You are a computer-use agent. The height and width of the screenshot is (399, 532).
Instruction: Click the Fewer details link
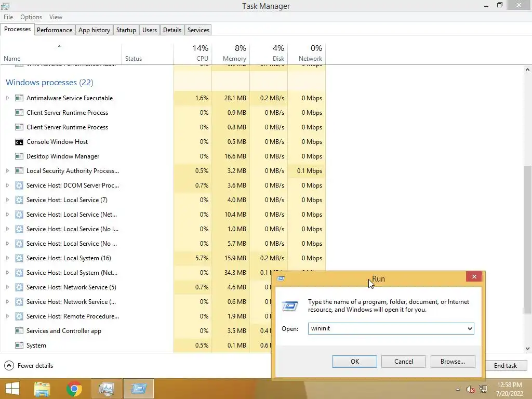click(x=35, y=365)
